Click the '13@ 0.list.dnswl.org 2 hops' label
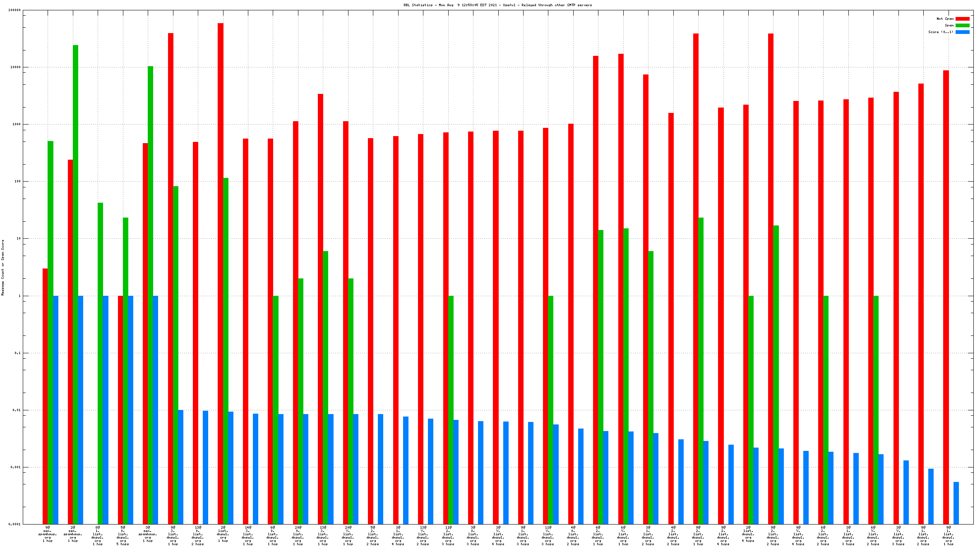The height and width of the screenshot is (551, 980). click(x=198, y=536)
